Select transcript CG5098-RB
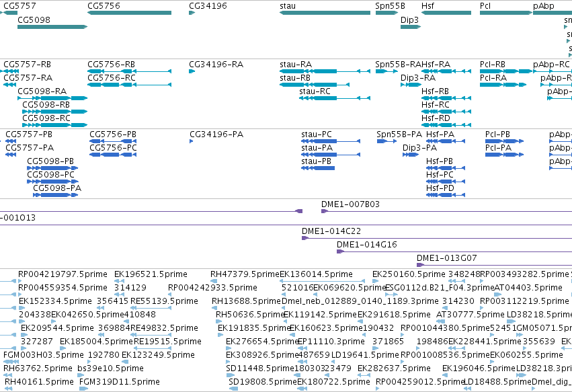The width and height of the screenshot is (572, 392). click(54, 112)
